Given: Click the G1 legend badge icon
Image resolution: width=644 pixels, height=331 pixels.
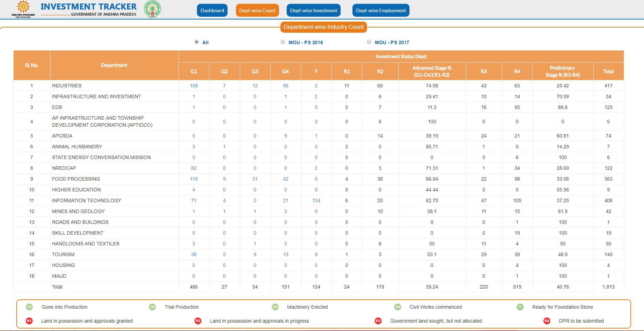Looking at the screenshot, I should pyautogui.click(x=29, y=307).
